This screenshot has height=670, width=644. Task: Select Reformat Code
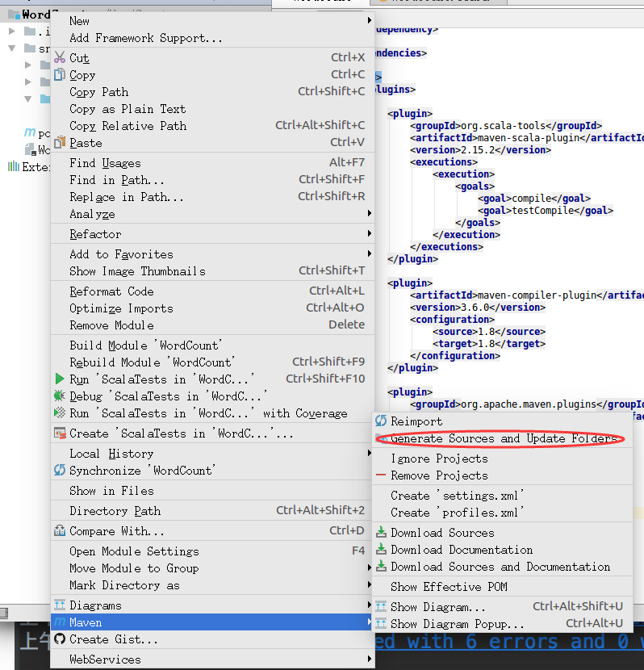point(212,291)
